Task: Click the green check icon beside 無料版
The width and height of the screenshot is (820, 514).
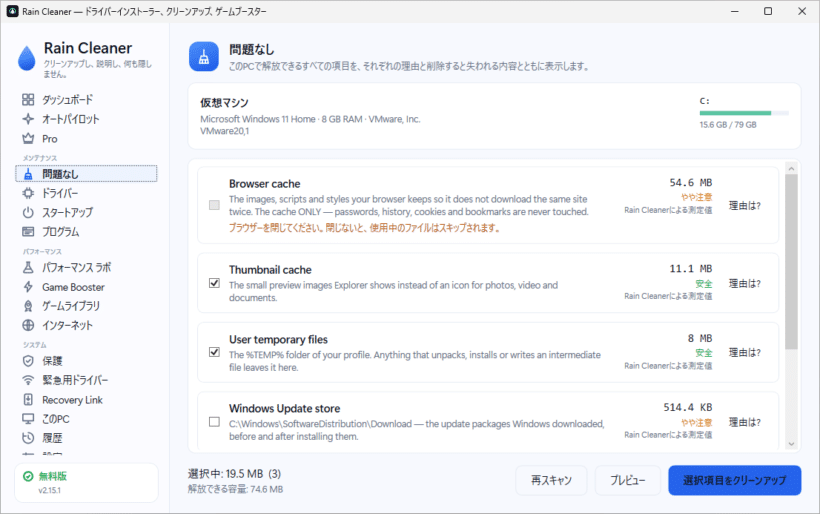Action: coord(28,476)
